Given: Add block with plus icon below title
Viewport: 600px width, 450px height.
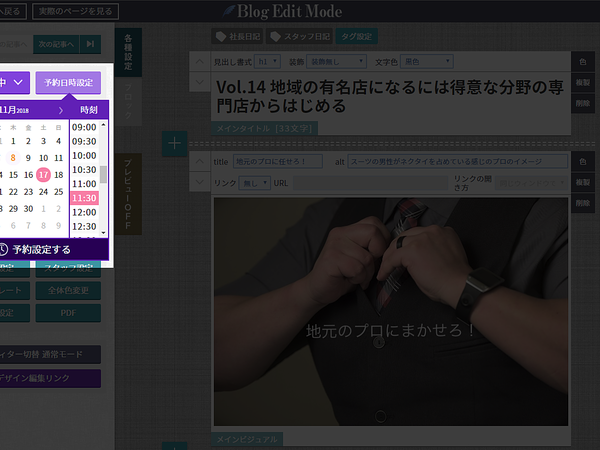Looking at the screenshot, I should (x=174, y=143).
